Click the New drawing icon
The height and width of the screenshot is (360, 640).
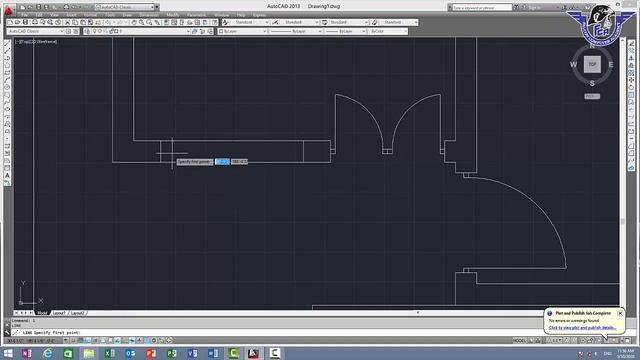point(10,22)
